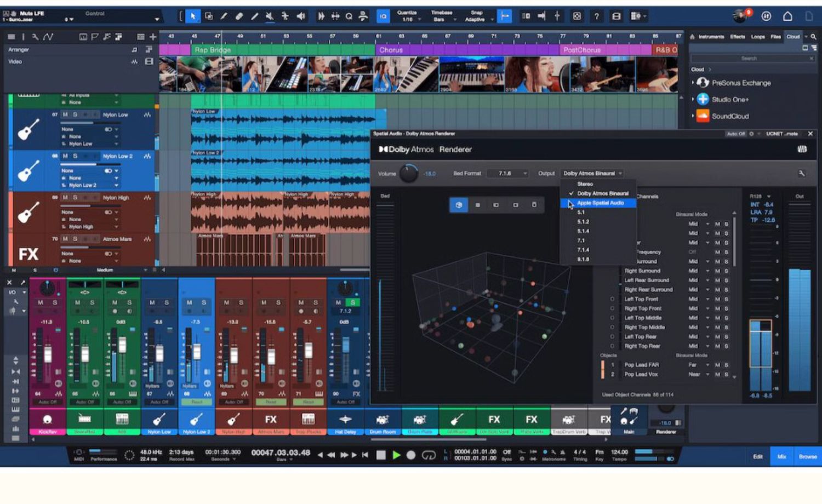Click the Stop button in transport
This screenshot has width=822, height=504.
[x=381, y=455]
